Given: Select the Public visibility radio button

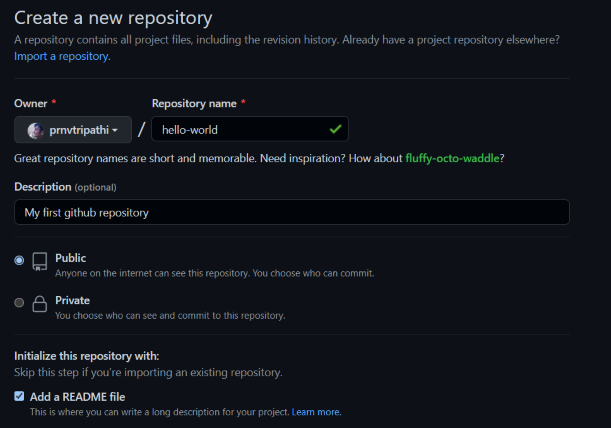Looking at the screenshot, I should (19, 260).
